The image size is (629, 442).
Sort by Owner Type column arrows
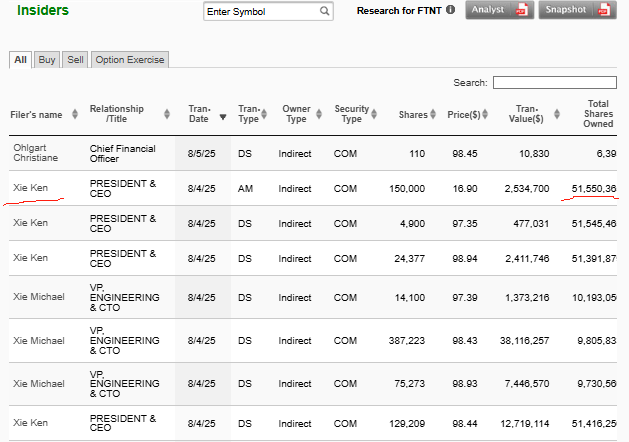coord(319,114)
